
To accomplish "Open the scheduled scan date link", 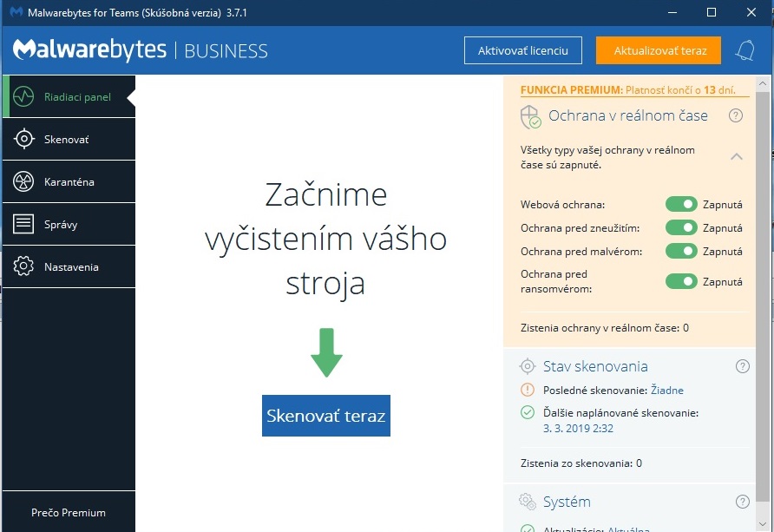I will pyautogui.click(x=578, y=429).
